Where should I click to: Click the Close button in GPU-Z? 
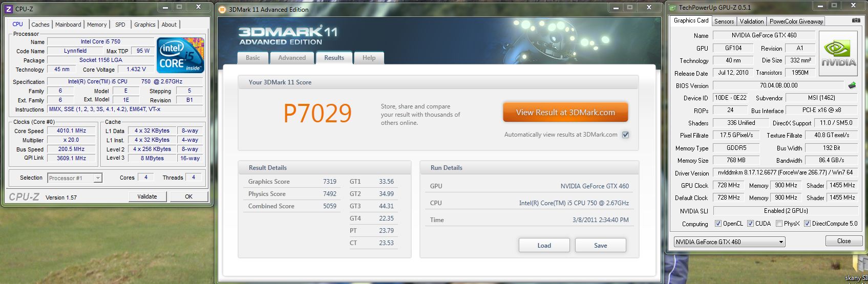click(844, 241)
